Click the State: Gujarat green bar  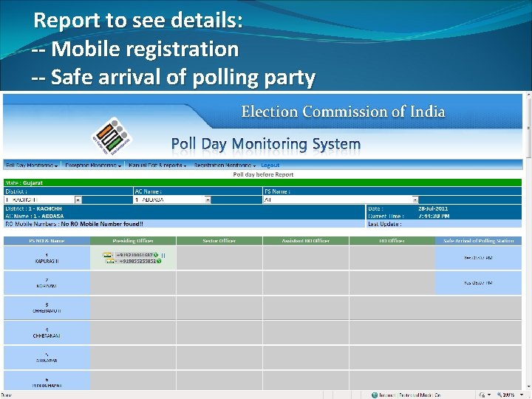point(262,183)
